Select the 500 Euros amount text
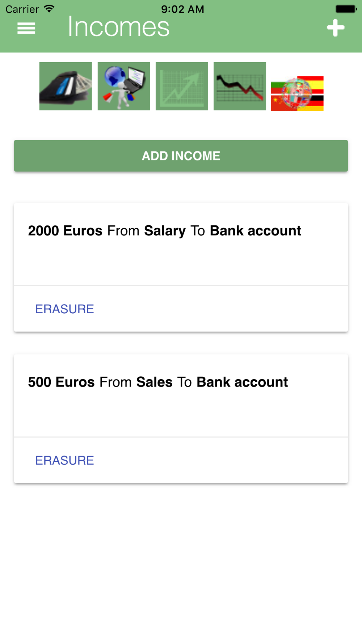Screen dimensions: 362x644 point(61,382)
